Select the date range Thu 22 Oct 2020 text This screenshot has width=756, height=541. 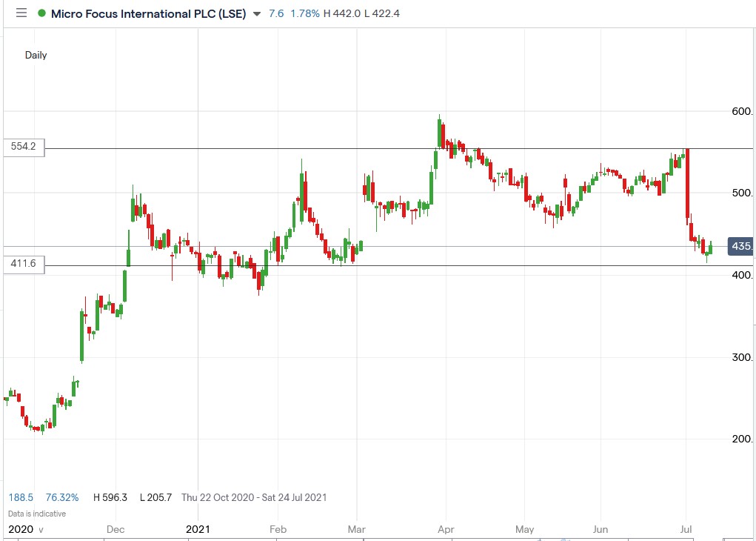[x=219, y=497]
